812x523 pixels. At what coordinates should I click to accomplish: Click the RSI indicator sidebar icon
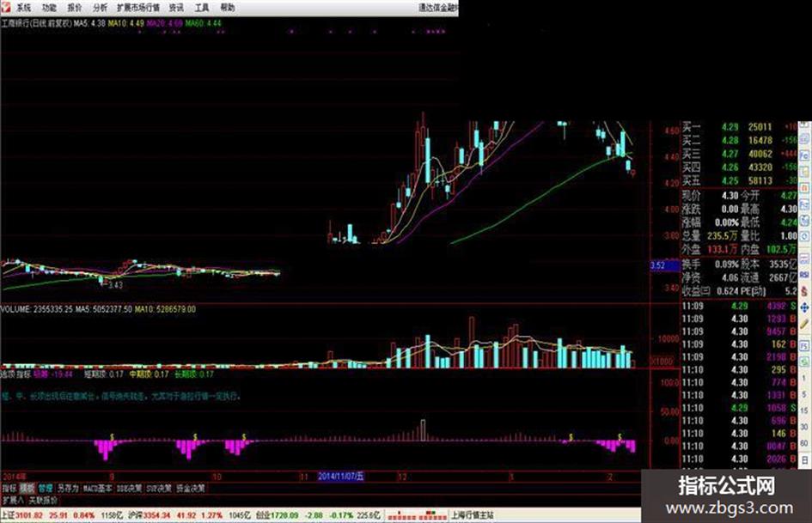805,275
